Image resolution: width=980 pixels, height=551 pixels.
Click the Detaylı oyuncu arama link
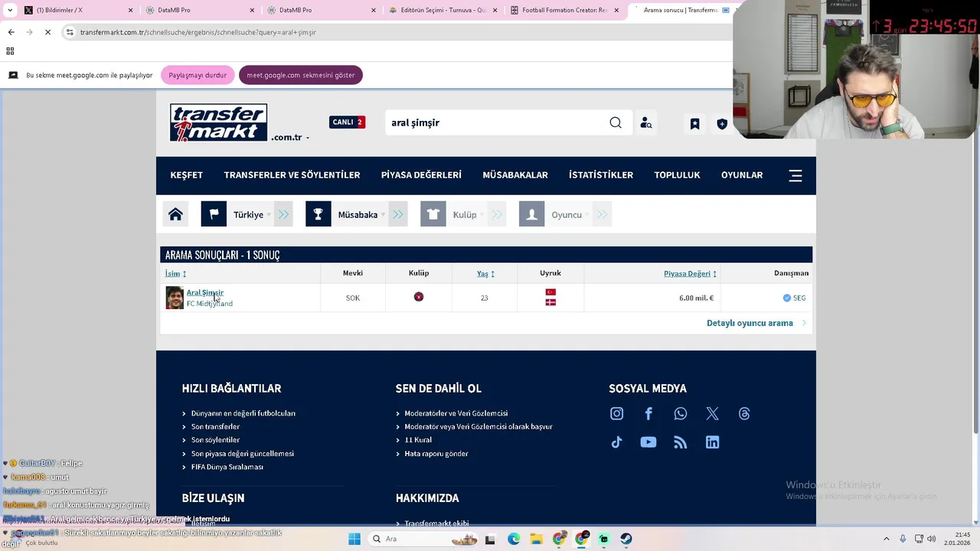(750, 323)
